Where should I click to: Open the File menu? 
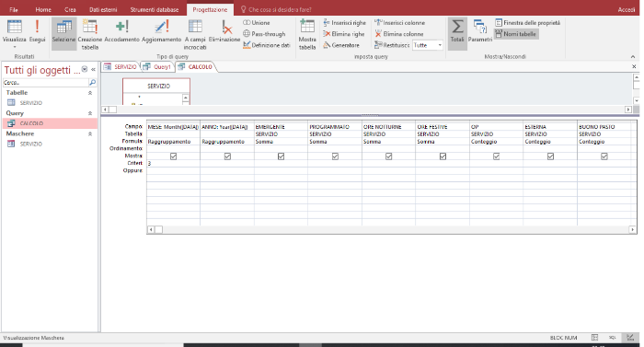coord(14,9)
